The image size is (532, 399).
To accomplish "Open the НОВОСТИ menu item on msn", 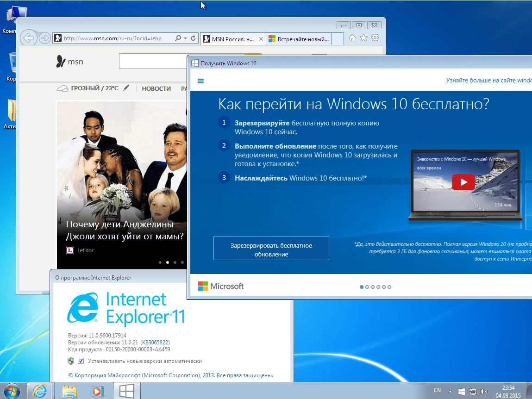I will point(156,88).
